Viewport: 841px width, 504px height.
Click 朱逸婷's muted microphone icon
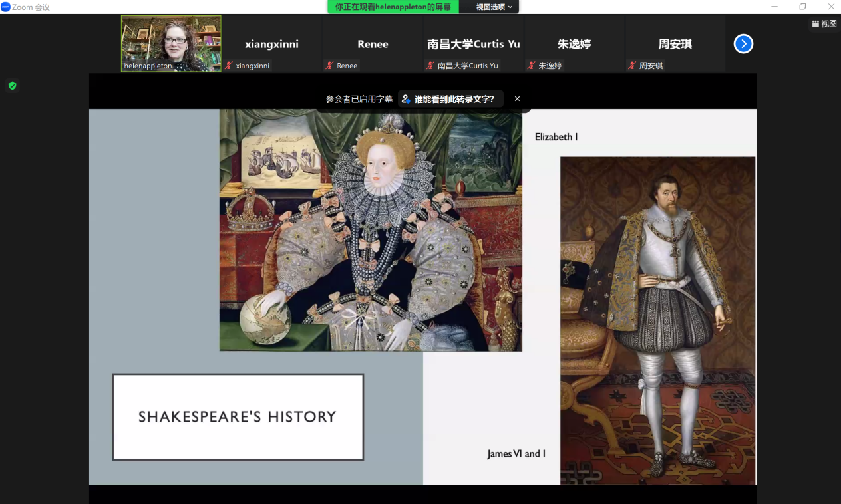pyautogui.click(x=531, y=66)
